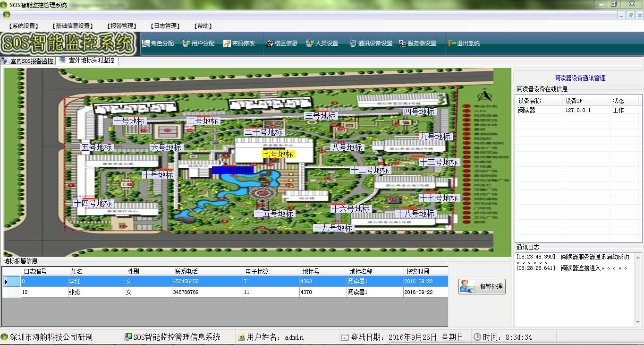The width and height of the screenshot is (644, 345).
Task: Click the 用户分配 user assignment icon
Action: click(198, 43)
